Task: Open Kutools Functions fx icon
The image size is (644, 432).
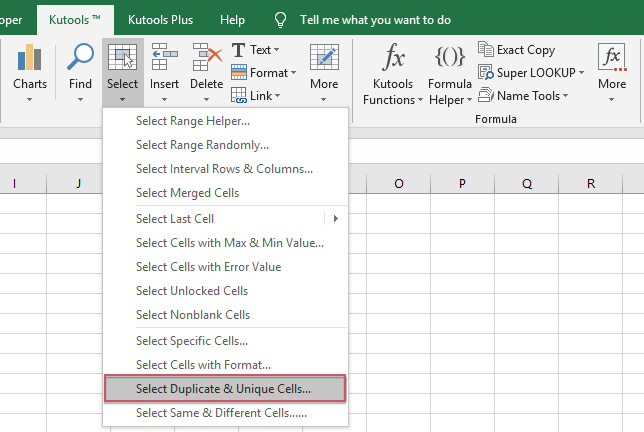Action: tap(394, 60)
